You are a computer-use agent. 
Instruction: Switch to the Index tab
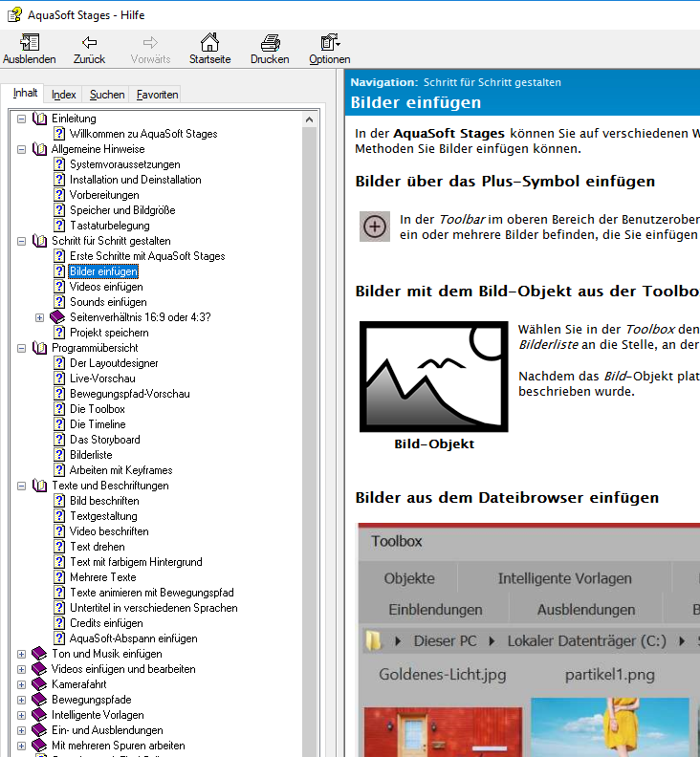point(64,95)
